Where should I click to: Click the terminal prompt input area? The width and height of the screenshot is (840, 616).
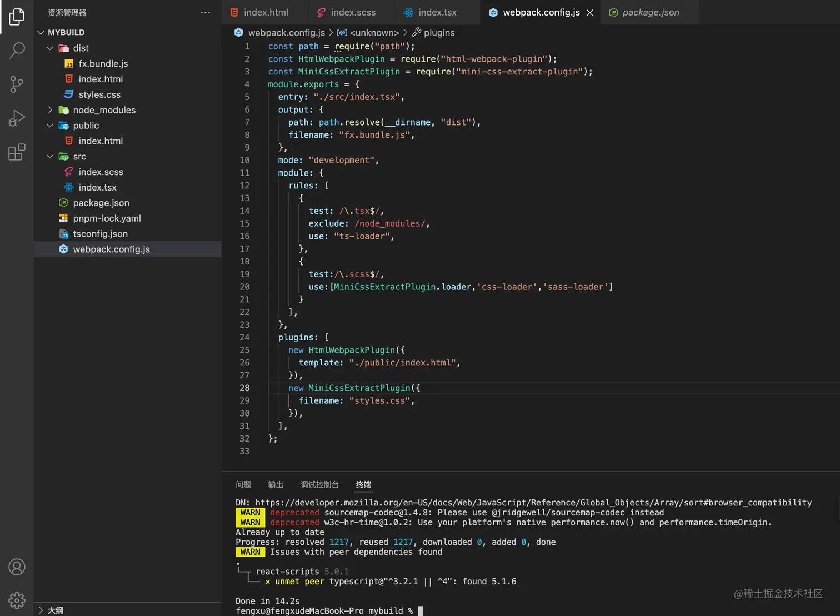421,610
